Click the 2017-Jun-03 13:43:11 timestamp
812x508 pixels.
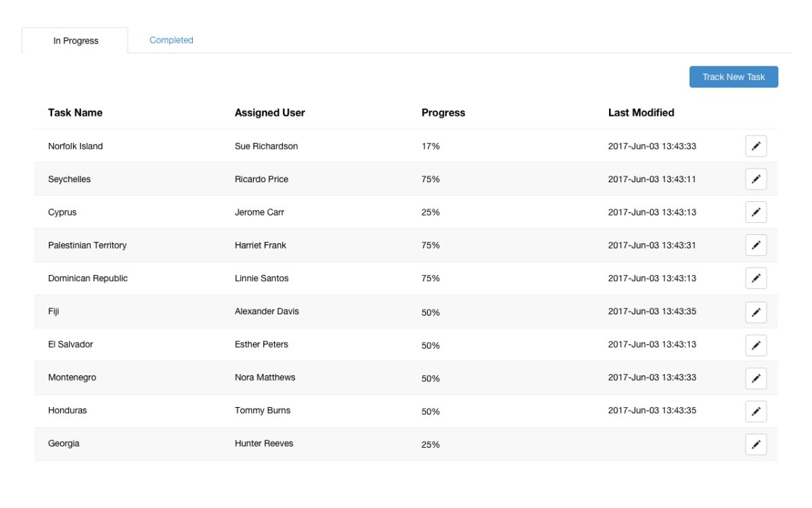652,179
